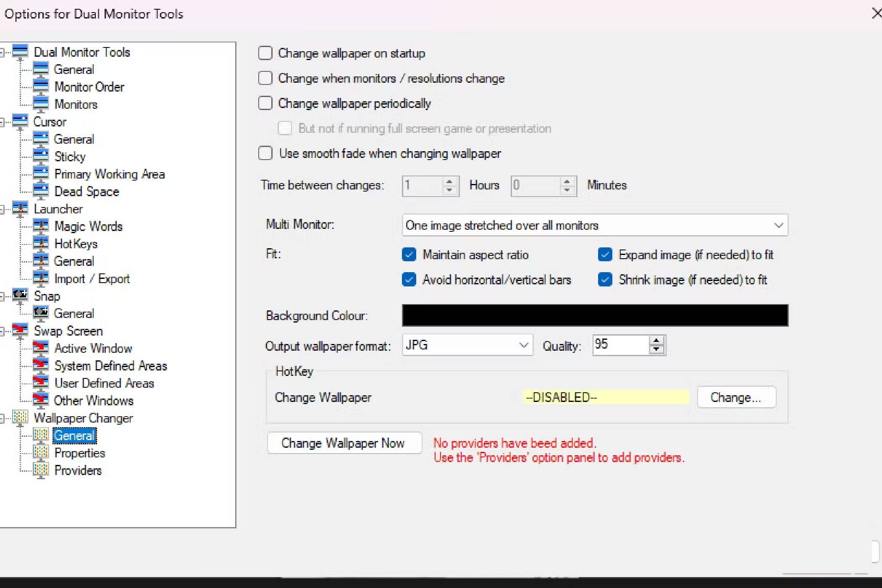Image resolution: width=882 pixels, height=588 pixels.
Task: Collapse the Swap Screen tree node
Action: (x=2, y=331)
